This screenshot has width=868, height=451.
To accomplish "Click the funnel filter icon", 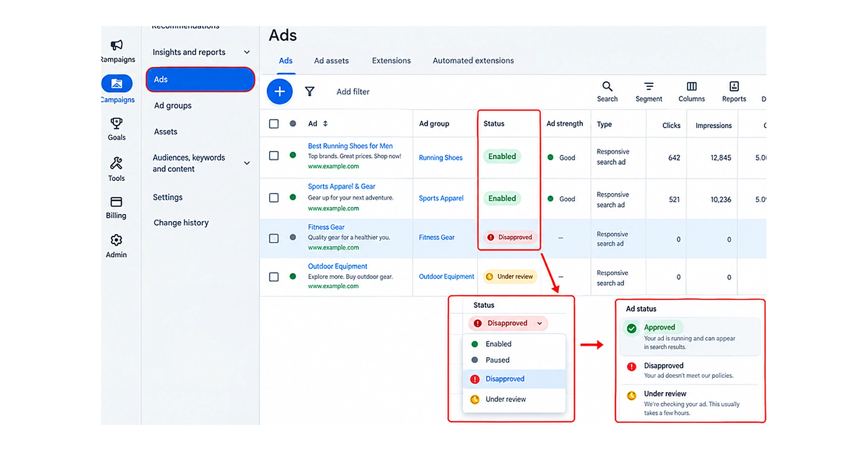I will point(309,92).
